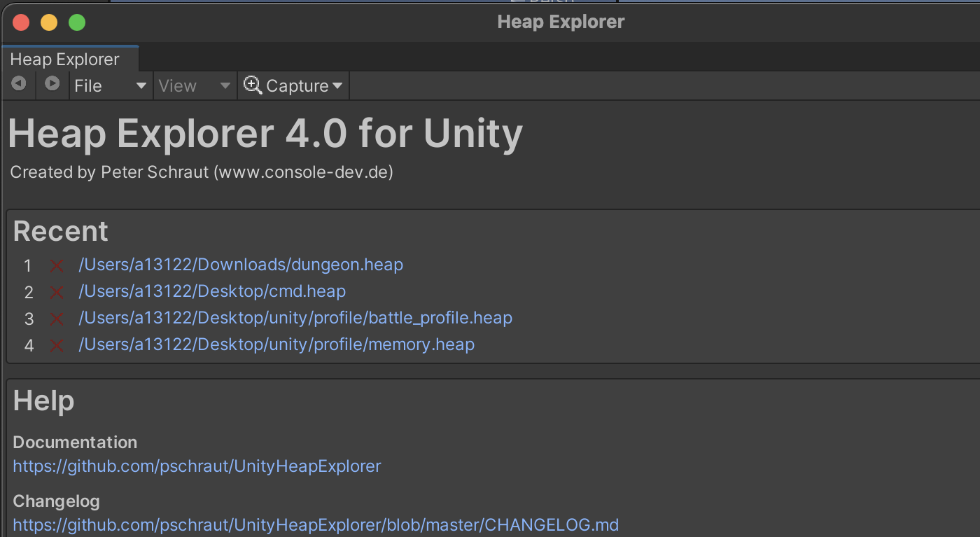Open cmd.heap from the Recent list
Image resolution: width=980 pixels, height=537 pixels.
[x=212, y=292]
